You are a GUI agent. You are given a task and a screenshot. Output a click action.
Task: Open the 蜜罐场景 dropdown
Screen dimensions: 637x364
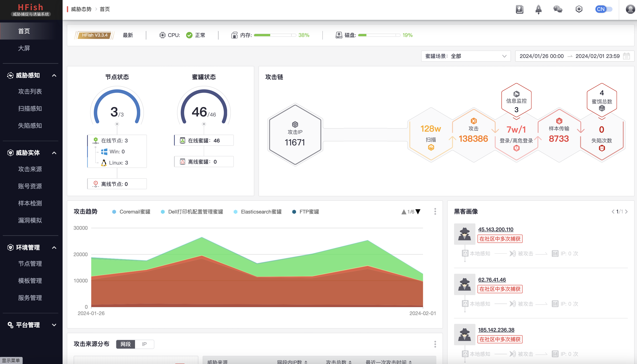coord(466,56)
